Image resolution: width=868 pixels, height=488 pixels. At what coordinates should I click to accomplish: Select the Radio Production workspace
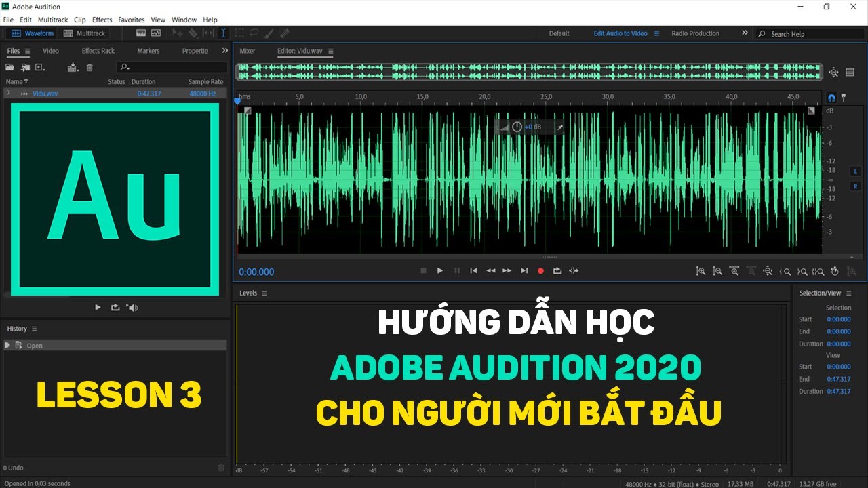click(695, 33)
